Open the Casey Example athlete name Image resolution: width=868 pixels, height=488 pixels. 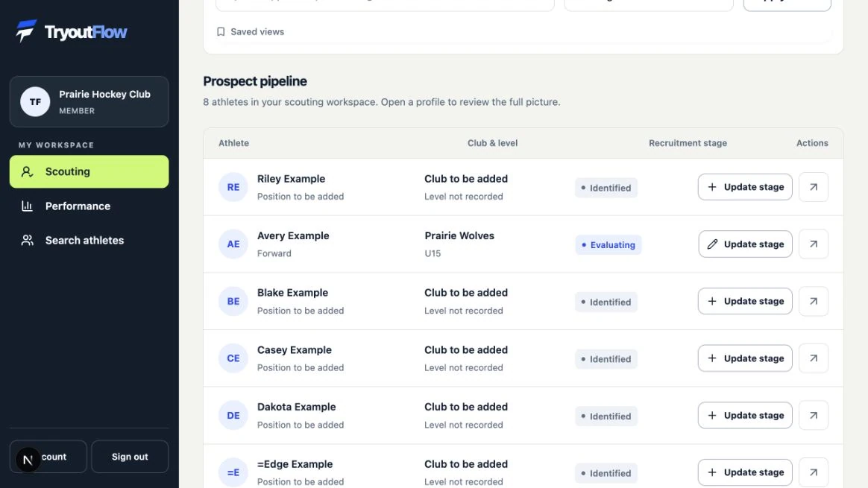295,349
